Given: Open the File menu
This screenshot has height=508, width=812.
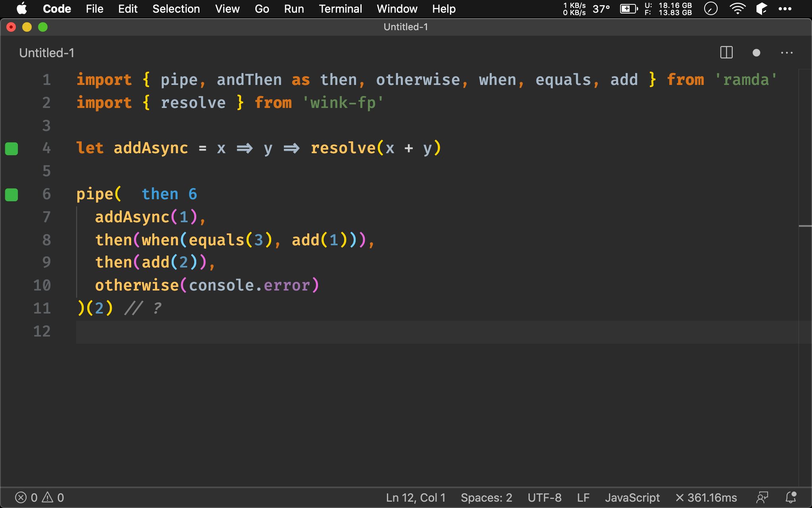Looking at the screenshot, I should (x=94, y=9).
